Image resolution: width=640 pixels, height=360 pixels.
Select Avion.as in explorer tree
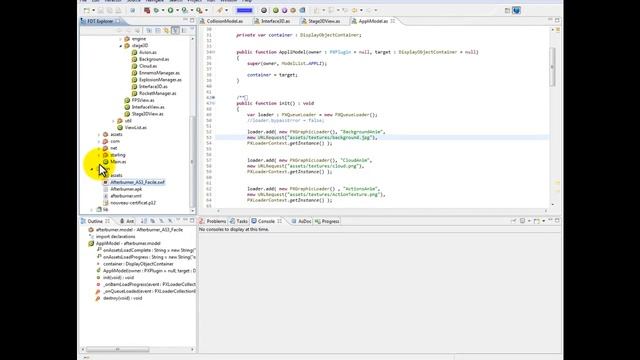click(148, 52)
